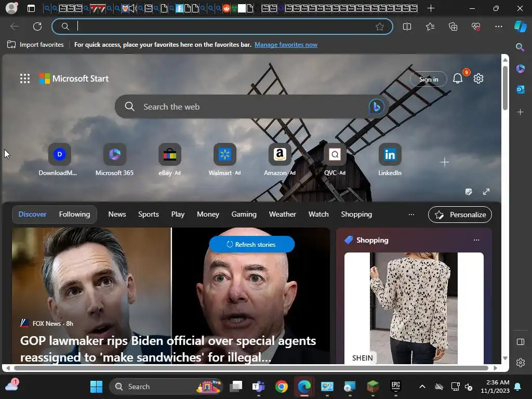This screenshot has width=532, height=399.
Task: Add an app to the sidebar
Action: pos(520,112)
